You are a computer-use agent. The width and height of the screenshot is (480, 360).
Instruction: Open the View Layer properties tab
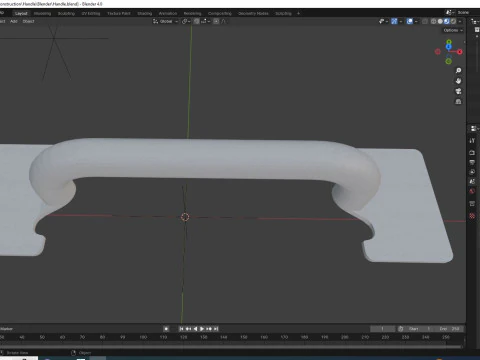coord(472,172)
